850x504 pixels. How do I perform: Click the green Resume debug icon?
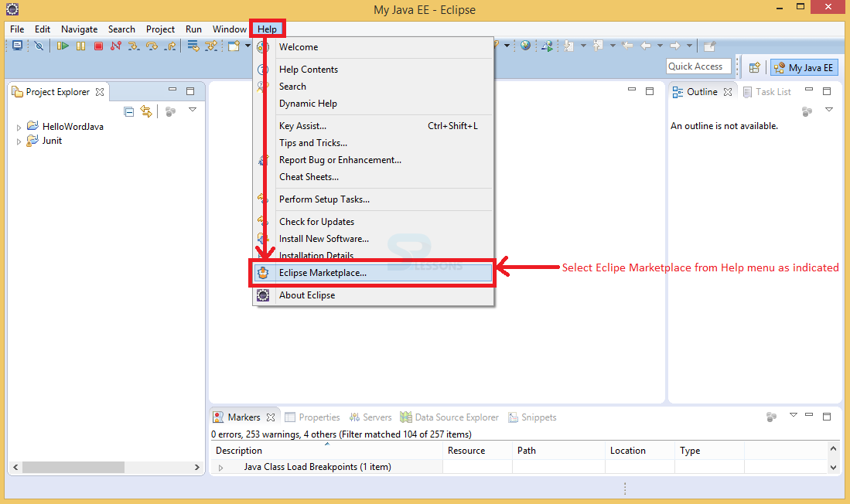point(63,46)
